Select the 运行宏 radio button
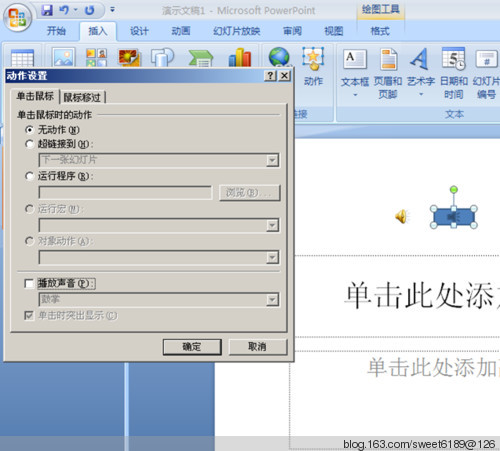Image resolution: width=500 pixels, height=451 pixels. 30,209
